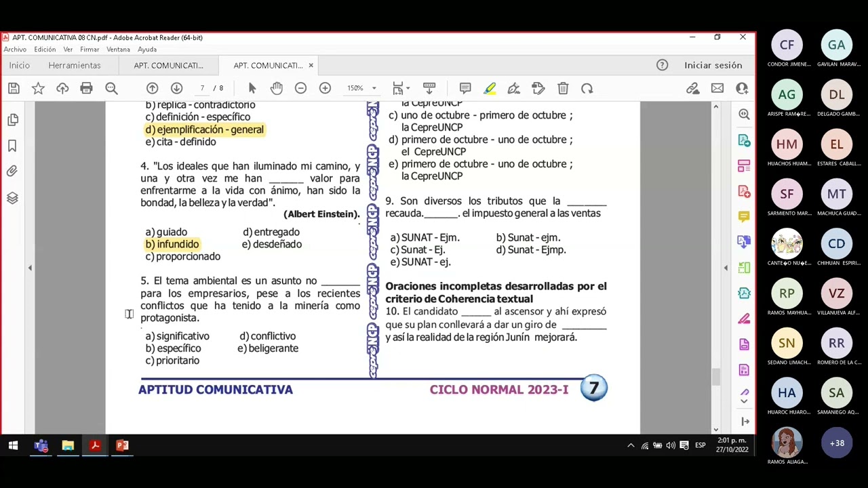The width and height of the screenshot is (868, 488).
Task: Switch to the Herramientas tab
Action: [75, 65]
